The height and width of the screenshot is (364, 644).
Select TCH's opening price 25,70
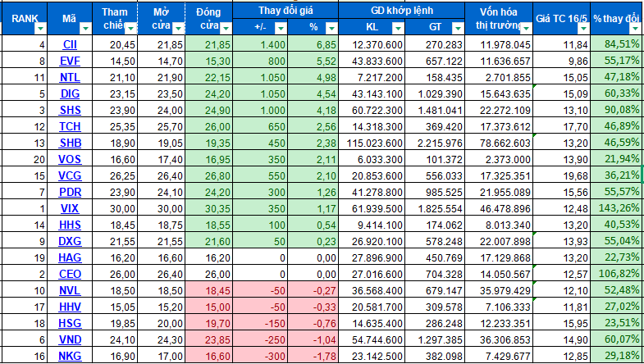[162, 126]
